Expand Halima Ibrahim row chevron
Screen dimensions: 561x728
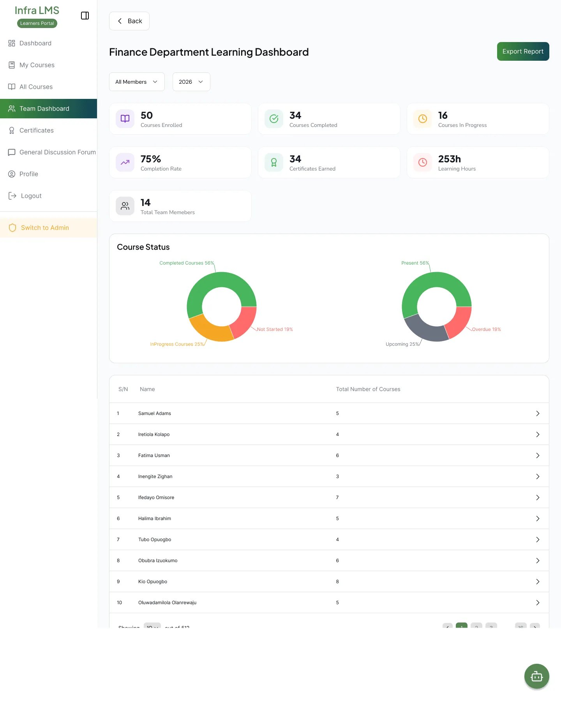coord(538,519)
